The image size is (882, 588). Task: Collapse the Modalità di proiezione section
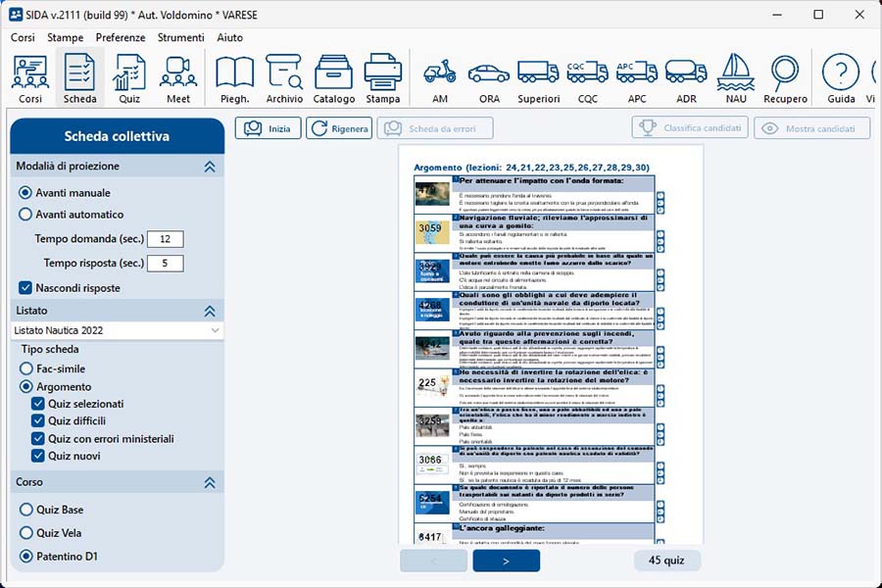tap(209, 168)
